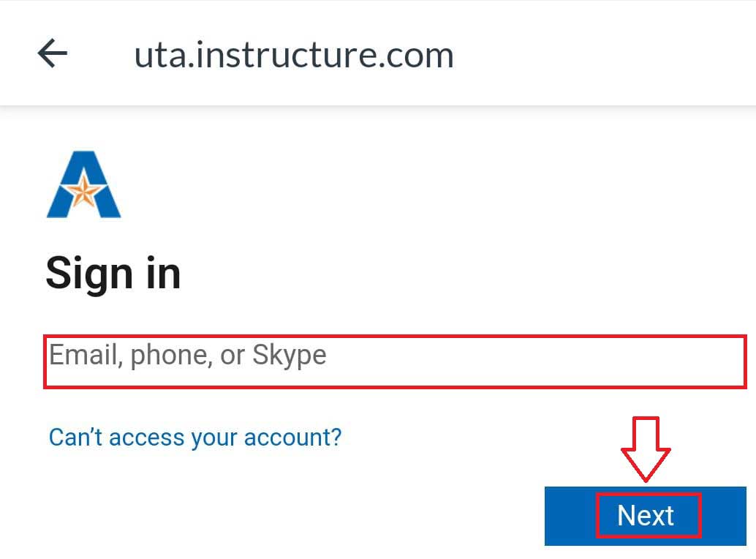The height and width of the screenshot is (559, 756).
Task: Open the "Can't access your account?" link
Action: click(x=194, y=438)
